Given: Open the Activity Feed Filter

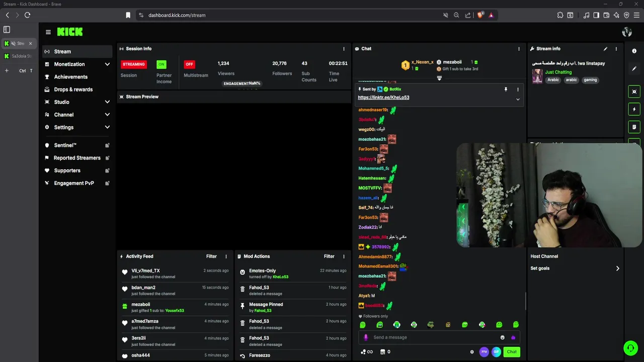Looking at the screenshot, I should [211, 256].
